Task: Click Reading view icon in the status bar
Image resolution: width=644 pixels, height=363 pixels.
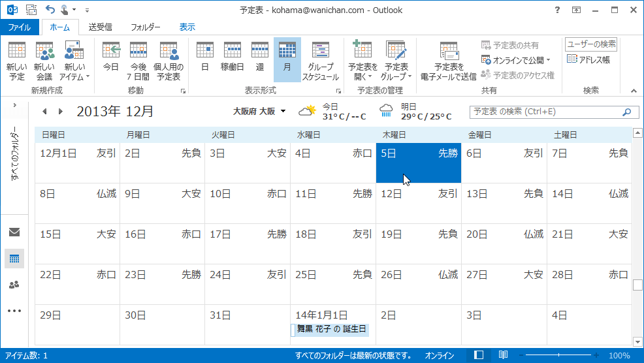Action: click(503, 355)
